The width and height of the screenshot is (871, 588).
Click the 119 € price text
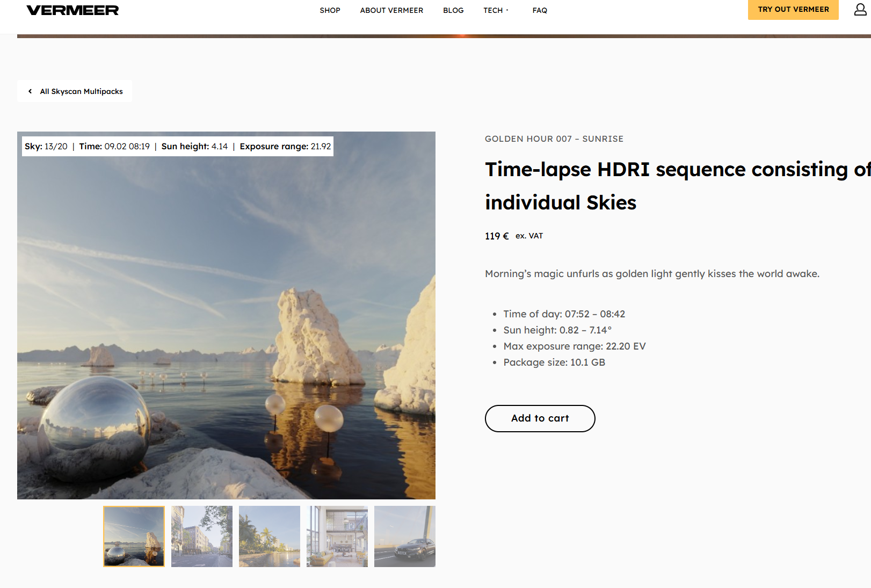click(497, 236)
